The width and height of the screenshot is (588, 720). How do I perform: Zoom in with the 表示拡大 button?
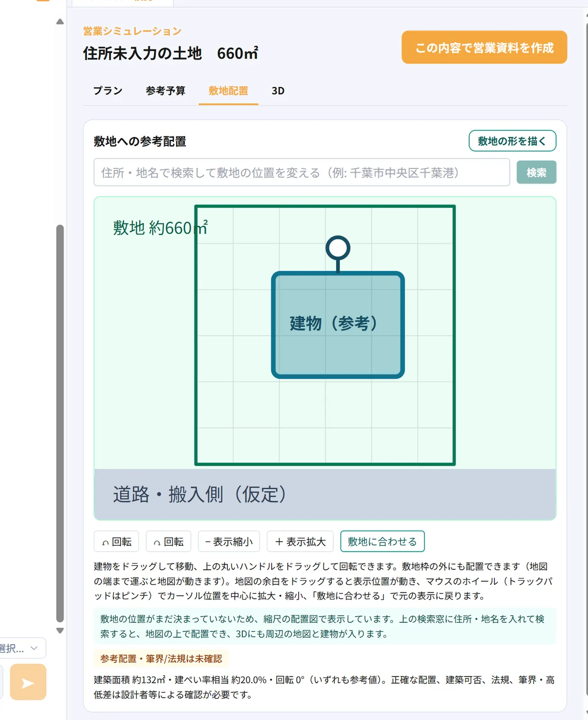300,541
